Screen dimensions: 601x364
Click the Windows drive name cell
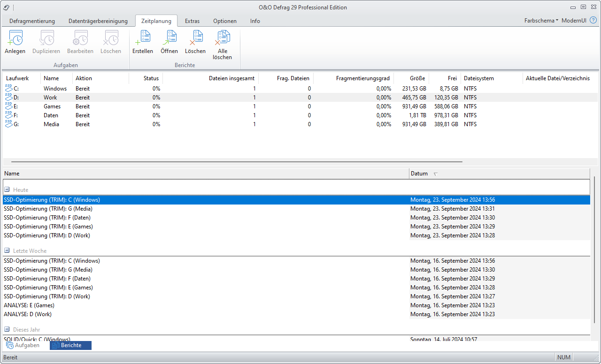click(55, 89)
